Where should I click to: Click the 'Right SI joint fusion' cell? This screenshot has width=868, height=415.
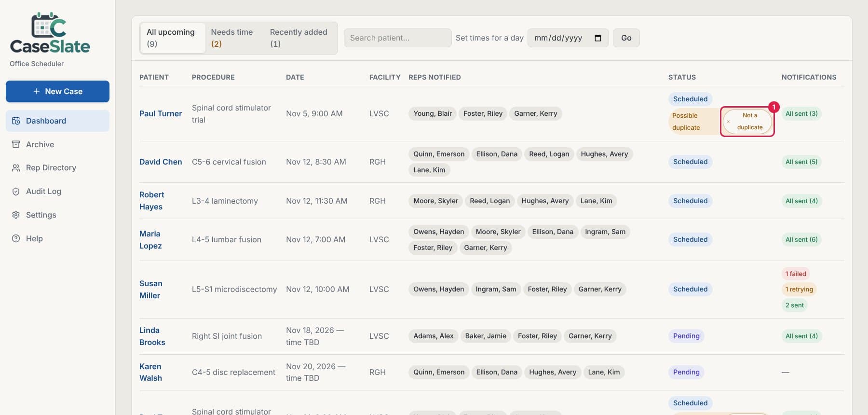pyautogui.click(x=227, y=336)
